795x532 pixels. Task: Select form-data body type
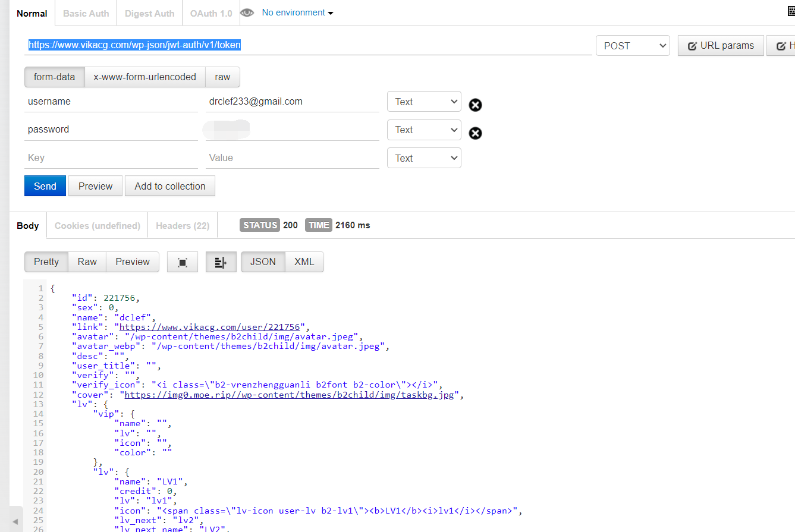coord(54,77)
